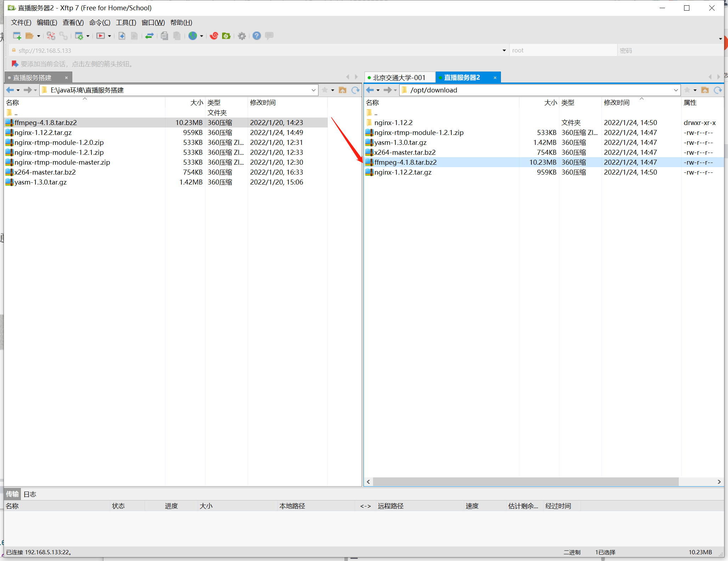Go back in local pane

coord(10,90)
